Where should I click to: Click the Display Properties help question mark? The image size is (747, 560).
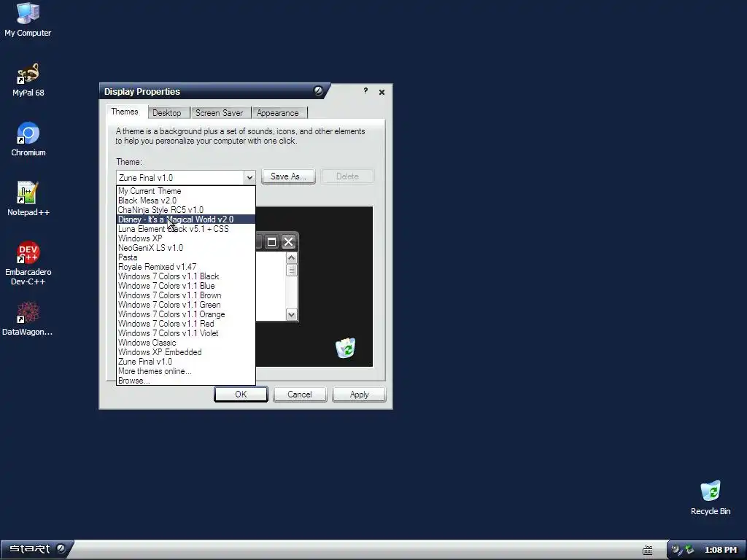tap(365, 91)
